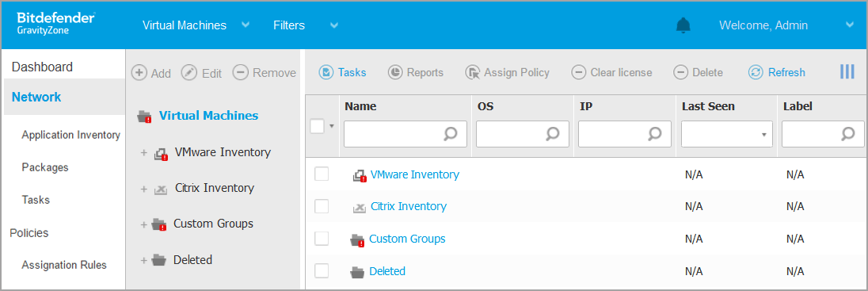
Task: Click the Name filter search magnifier
Action: (x=451, y=133)
